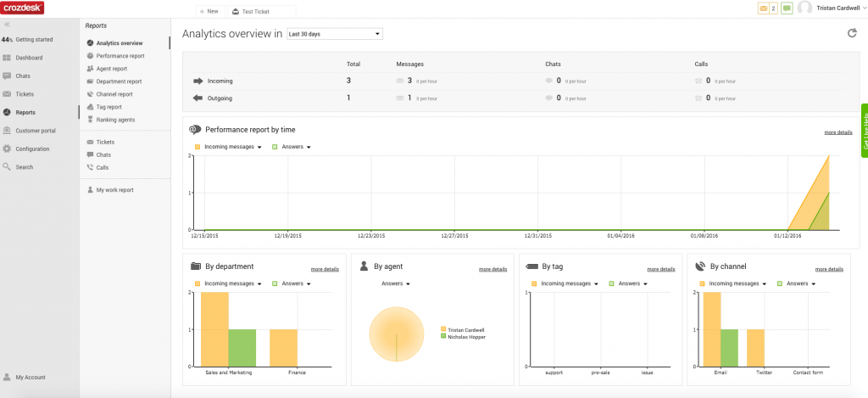868x398 pixels.
Task: Click the Department report folder icon
Action: click(90, 81)
